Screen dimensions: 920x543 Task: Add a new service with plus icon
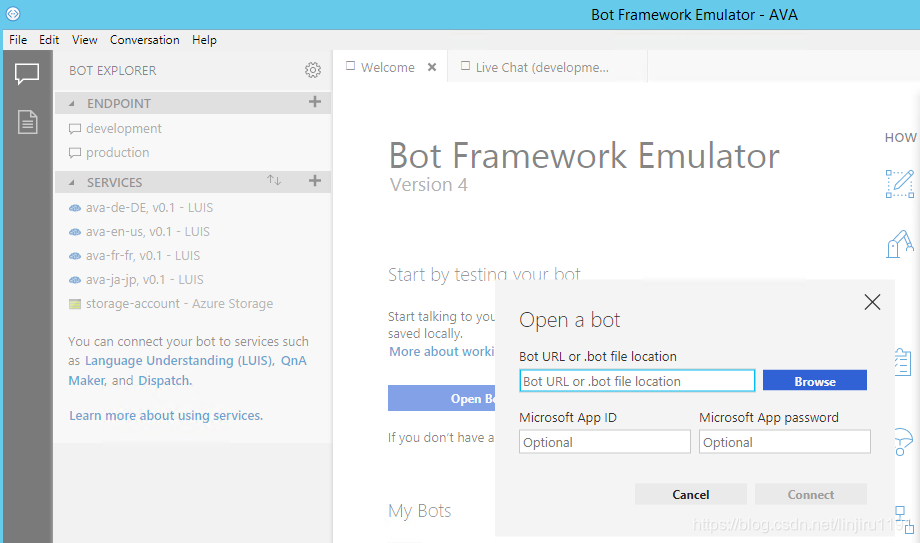click(315, 181)
